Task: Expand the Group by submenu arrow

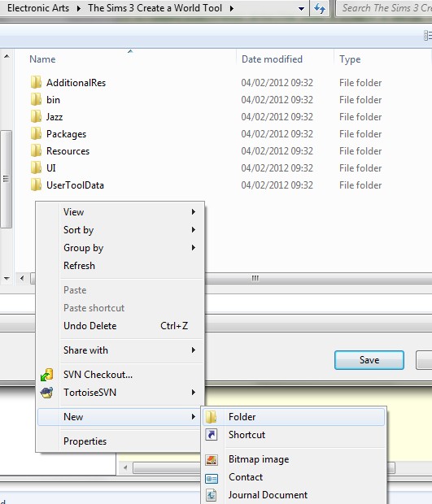Action: (x=194, y=247)
